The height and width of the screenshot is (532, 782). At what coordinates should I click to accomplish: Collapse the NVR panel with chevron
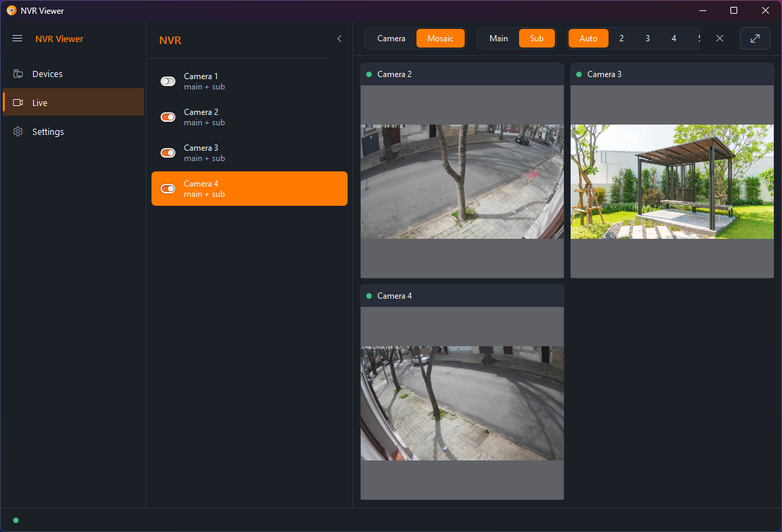(339, 39)
